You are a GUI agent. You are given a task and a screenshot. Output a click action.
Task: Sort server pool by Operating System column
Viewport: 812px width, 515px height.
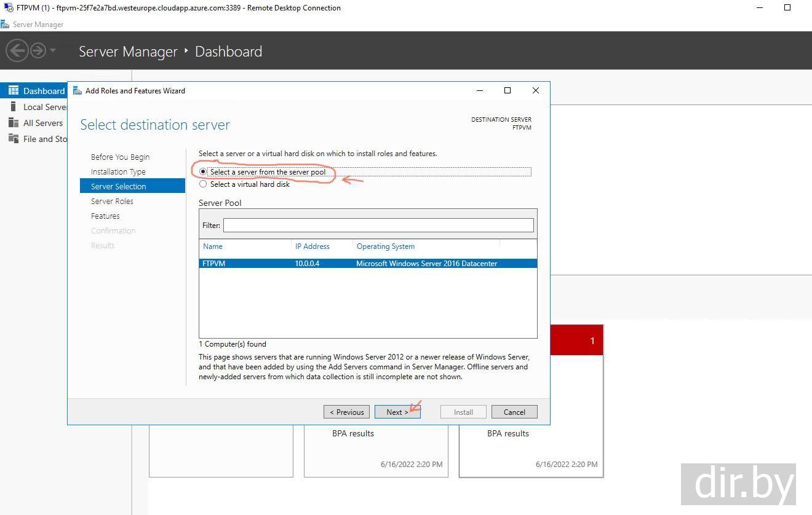click(386, 246)
